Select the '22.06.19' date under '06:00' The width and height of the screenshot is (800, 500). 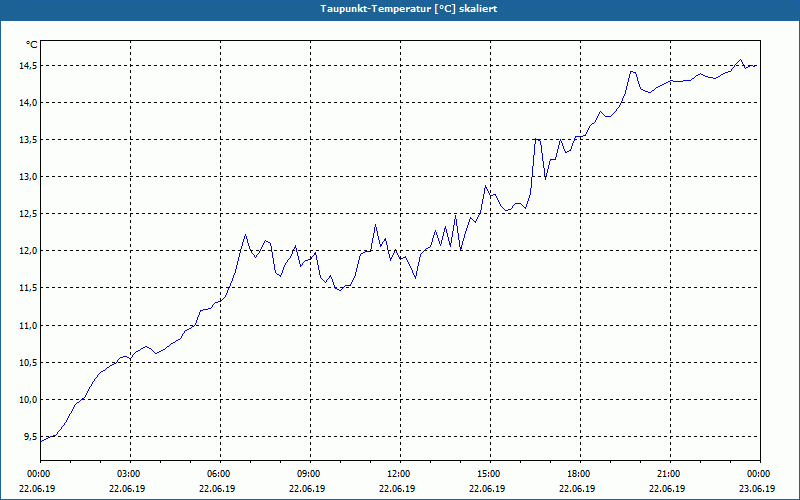[x=217, y=488]
